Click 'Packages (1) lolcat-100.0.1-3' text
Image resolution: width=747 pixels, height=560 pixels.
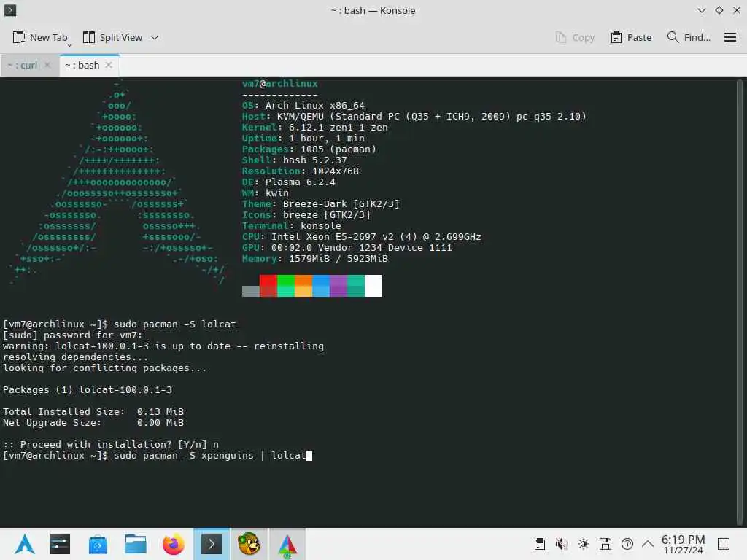[x=88, y=390]
